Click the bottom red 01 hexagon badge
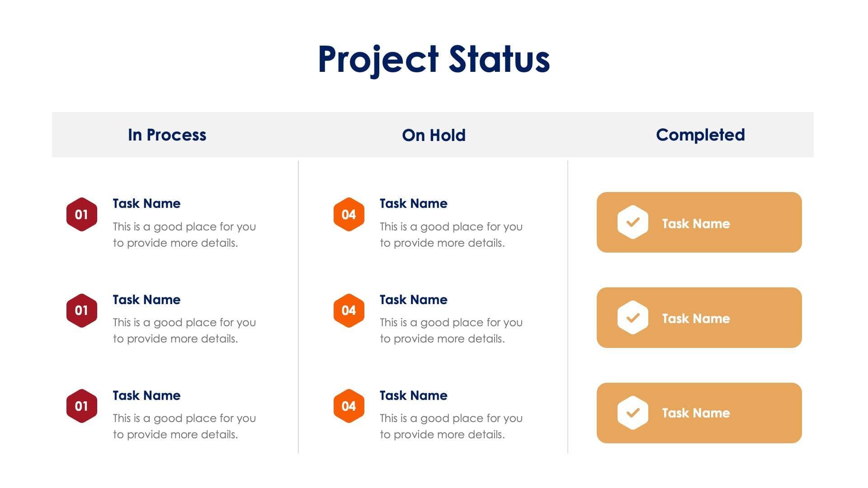The height and width of the screenshot is (488, 868). (x=82, y=406)
